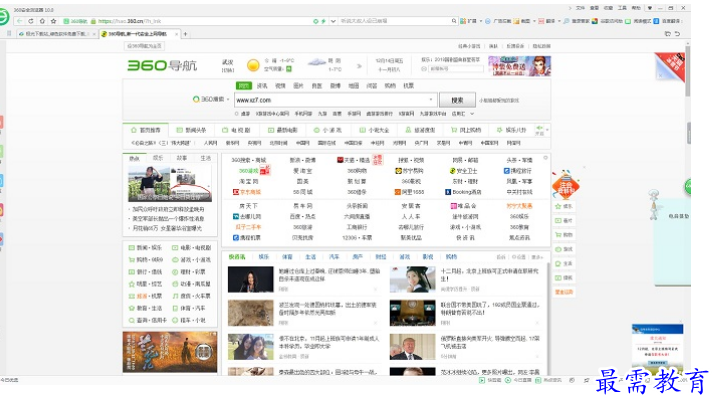Image resolution: width=717 pixels, height=413 pixels.
Task: Select the 视频 search tab
Action: [x=280, y=86]
